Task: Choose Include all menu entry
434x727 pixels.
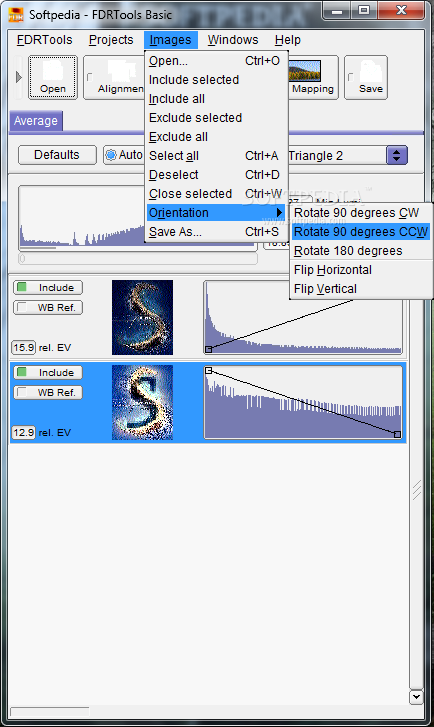Action: tap(216, 99)
